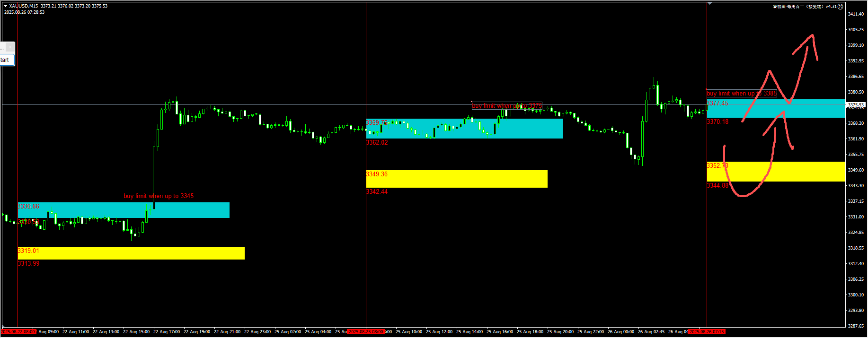Click the red 2025.08.22 08:00 time marker
868x338 pixels.
(18, 332)
